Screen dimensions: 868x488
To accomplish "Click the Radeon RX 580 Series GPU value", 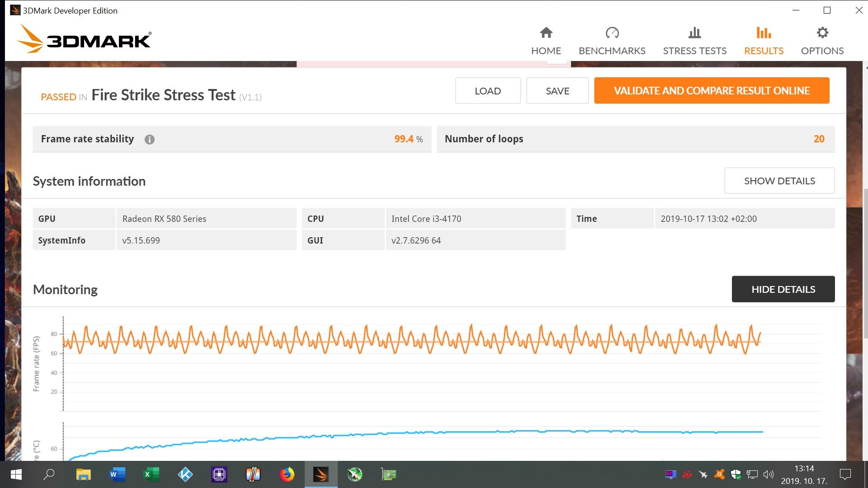I will click(x=164, y=219).
